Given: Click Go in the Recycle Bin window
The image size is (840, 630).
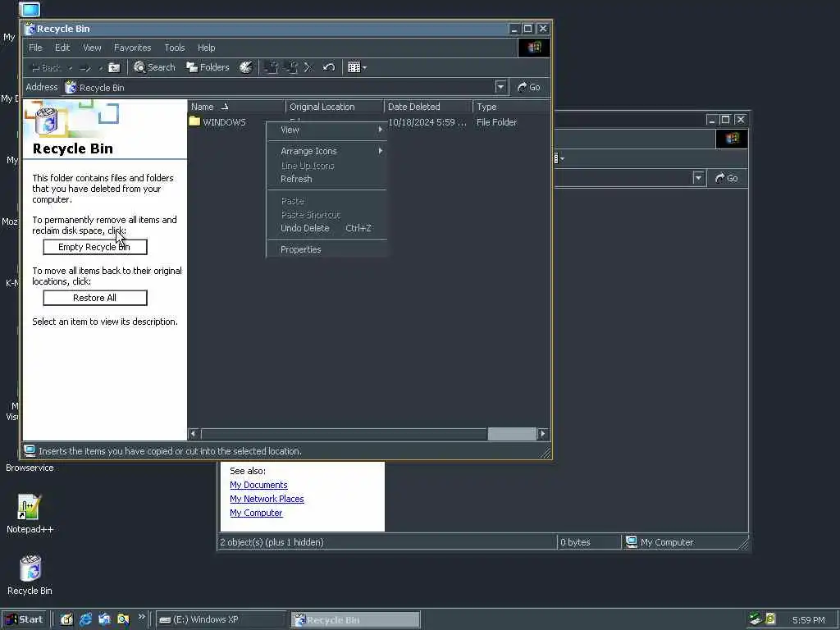Looking at the screenshot, I should (529, 87).
